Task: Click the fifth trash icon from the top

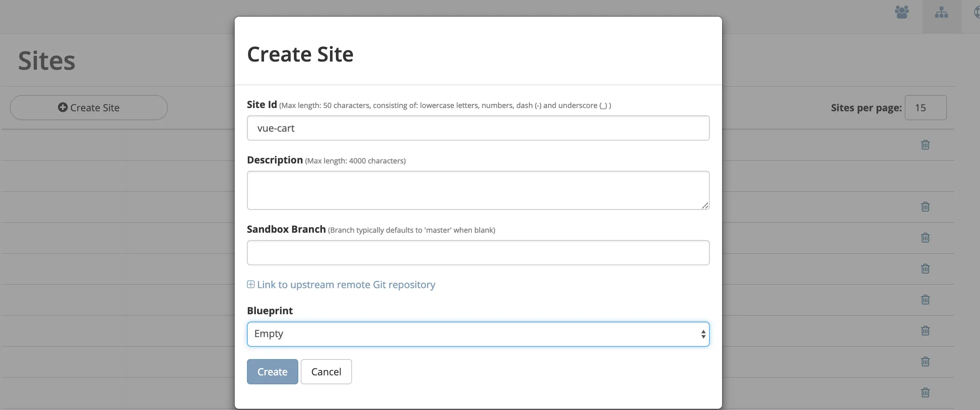Action: coord(925,300)
